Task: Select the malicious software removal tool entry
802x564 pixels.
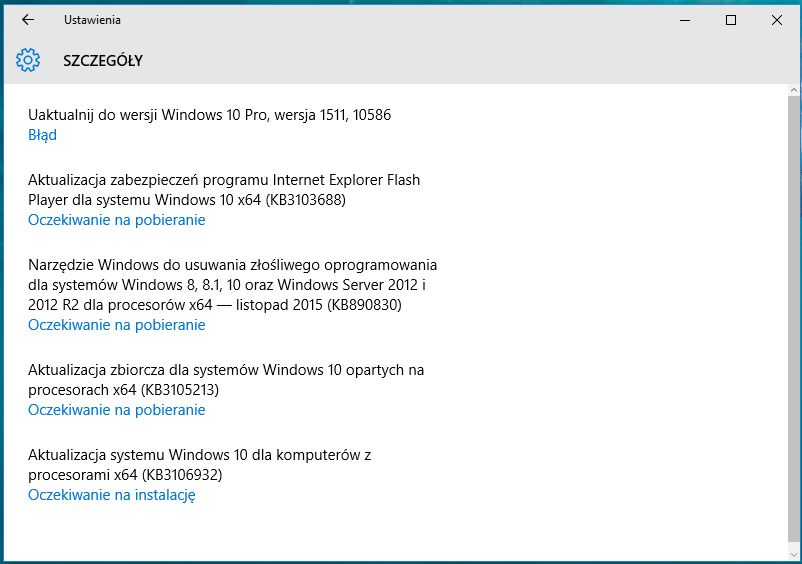Action: pos(232,285)
